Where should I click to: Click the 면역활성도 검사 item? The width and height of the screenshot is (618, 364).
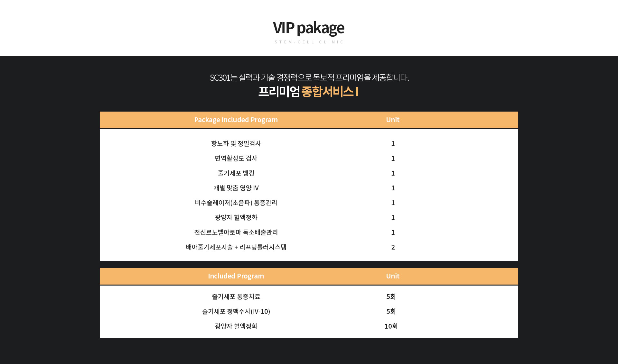point(236,158)
